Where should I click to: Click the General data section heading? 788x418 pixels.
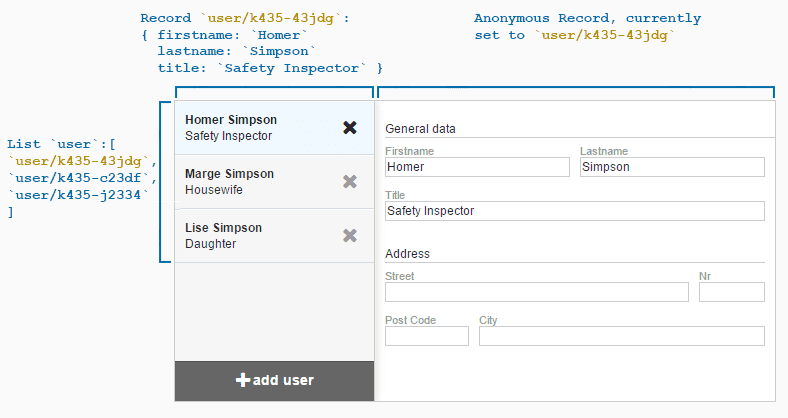[x=420, y=129]
